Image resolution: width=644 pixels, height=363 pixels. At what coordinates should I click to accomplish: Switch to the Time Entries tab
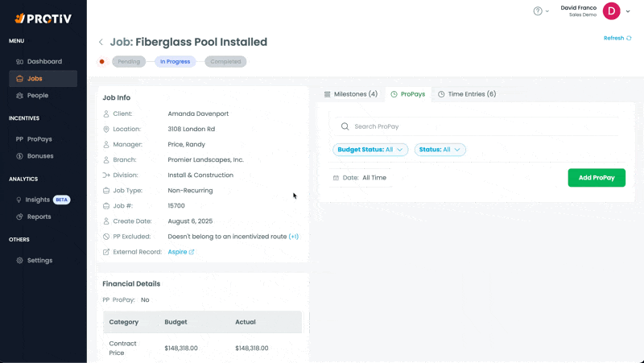coord(466,94)
